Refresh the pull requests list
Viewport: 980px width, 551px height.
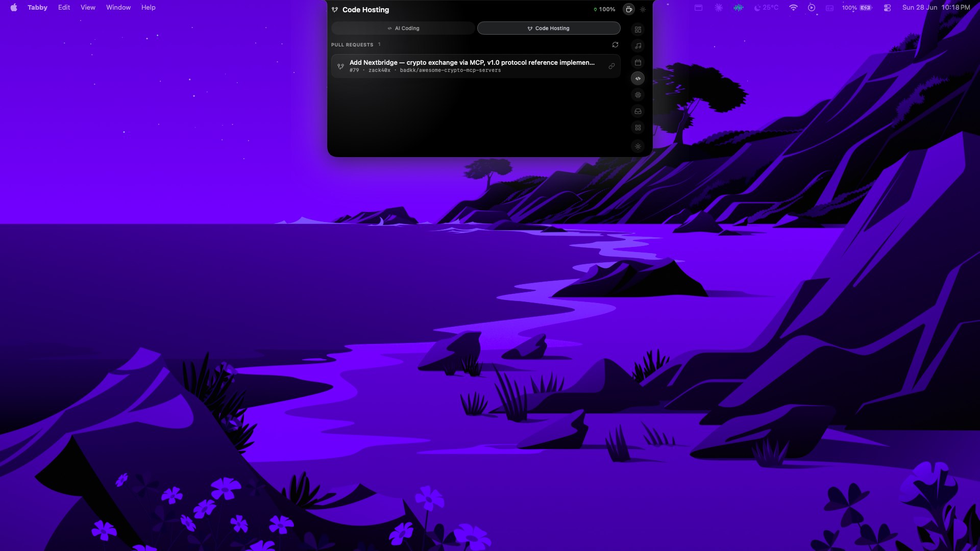tap(615, 45)
